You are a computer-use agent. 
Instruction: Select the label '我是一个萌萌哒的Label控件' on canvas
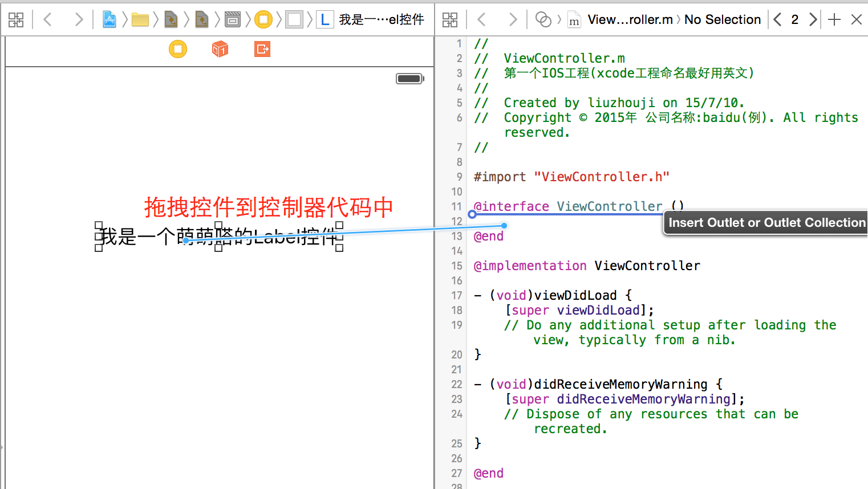click(x=219, y=236)
